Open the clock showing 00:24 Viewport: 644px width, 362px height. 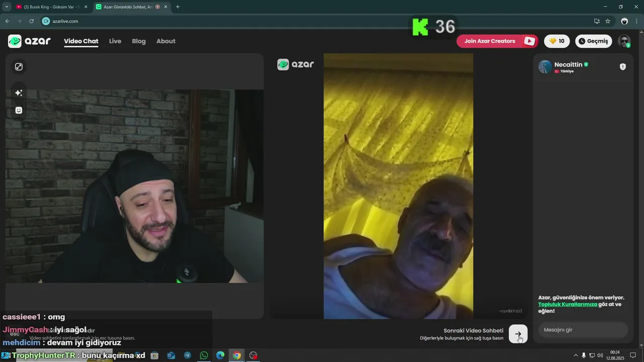click(615, 355)
